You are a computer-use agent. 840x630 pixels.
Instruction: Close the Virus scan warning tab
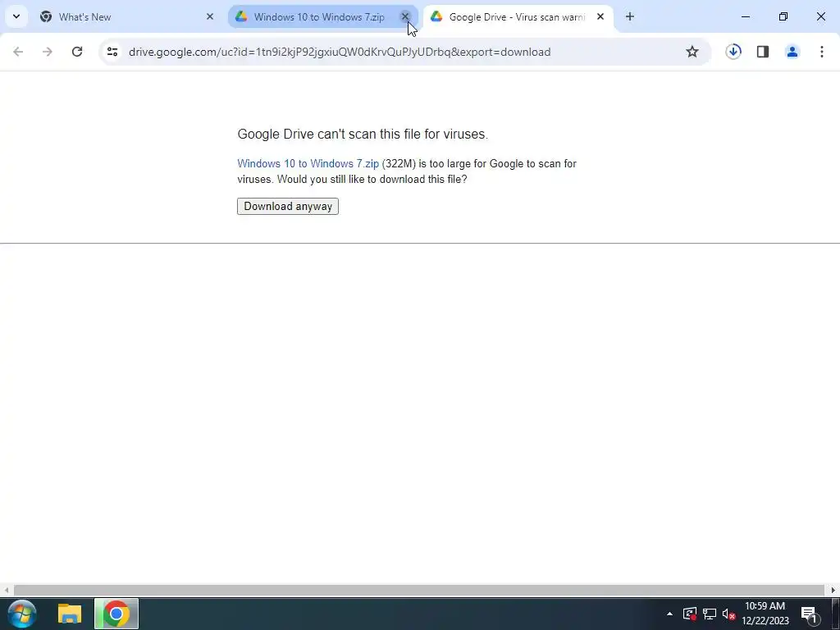(600, 16)
